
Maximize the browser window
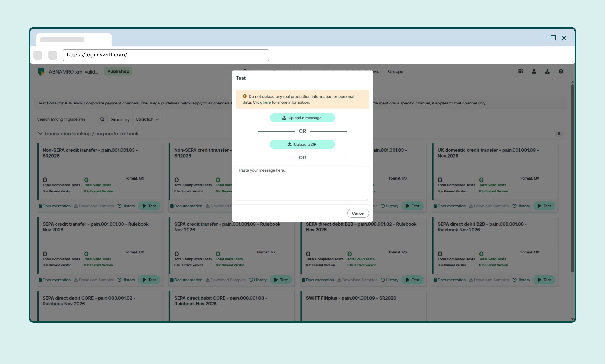pyautogui.click(x=553, y=38)
